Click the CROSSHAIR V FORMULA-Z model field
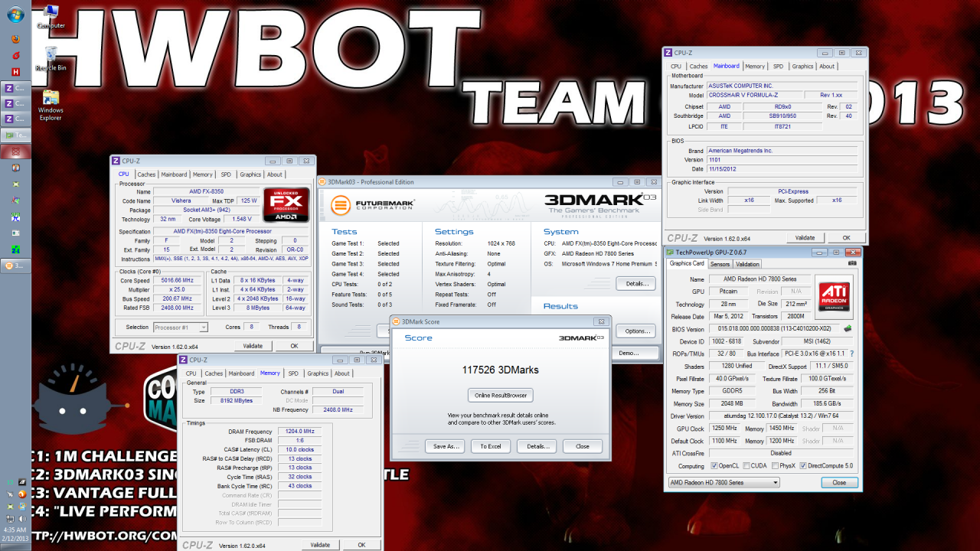Screen dimensions: 980x551 753,95
